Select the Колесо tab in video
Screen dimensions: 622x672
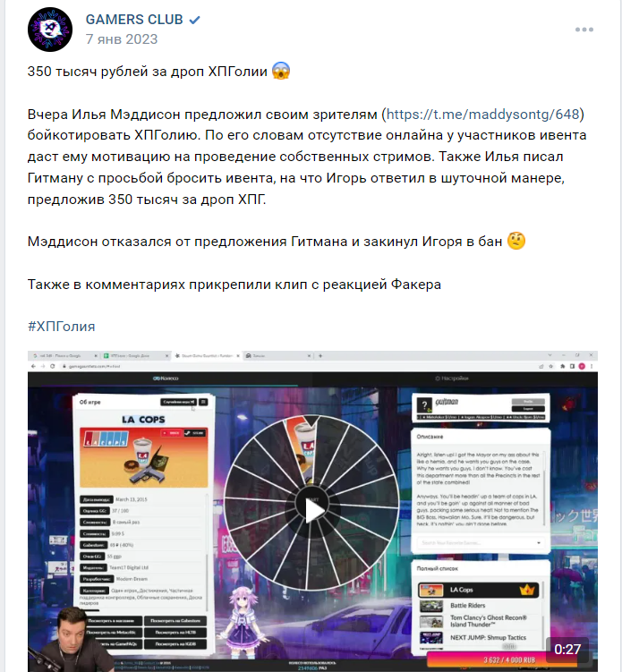[x=166, y=379]
